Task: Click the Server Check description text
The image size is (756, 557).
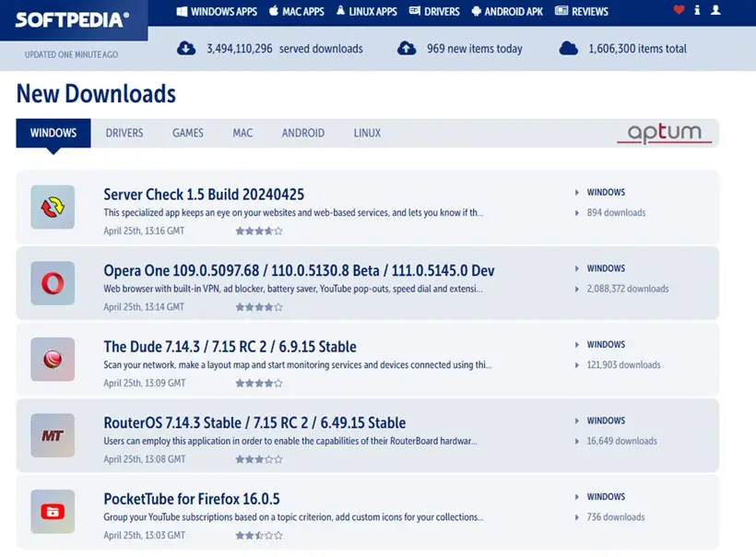Action: tap(293, 213)
